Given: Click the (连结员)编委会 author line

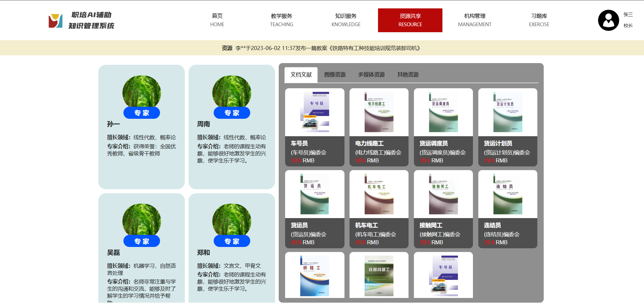Looking at the screenshot, I should 502,234.
